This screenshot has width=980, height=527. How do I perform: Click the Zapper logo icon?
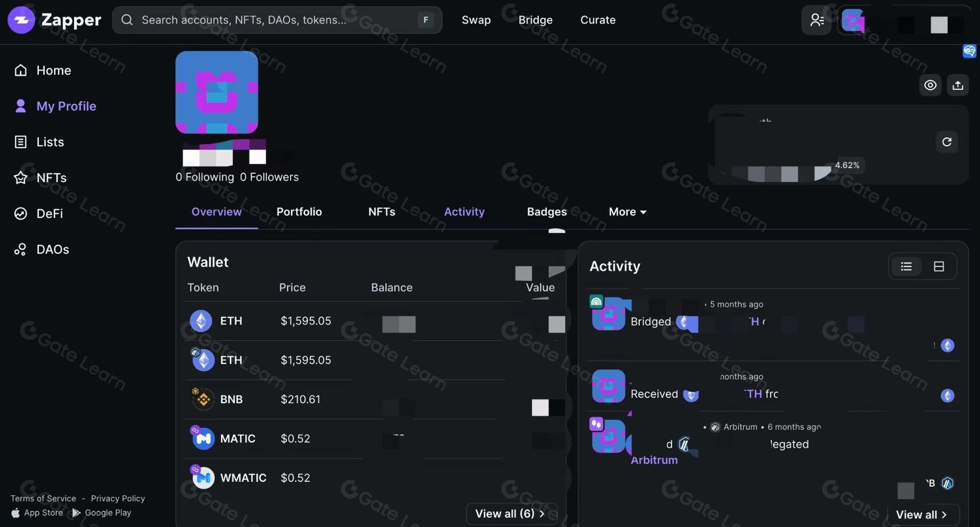[x=21, y=20]
